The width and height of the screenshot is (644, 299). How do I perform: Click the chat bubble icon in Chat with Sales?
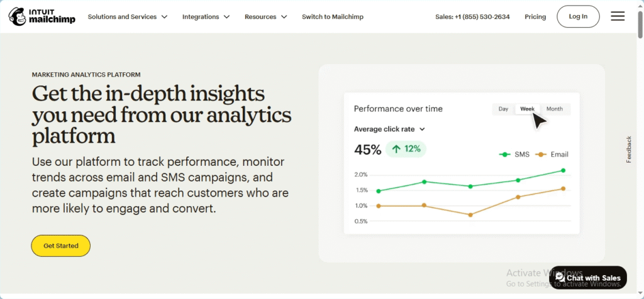tap(560, 278)
